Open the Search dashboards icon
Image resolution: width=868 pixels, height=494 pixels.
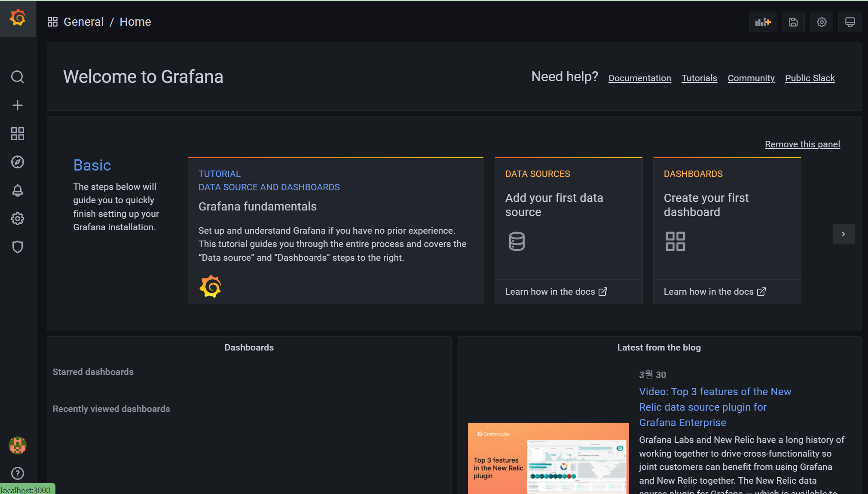pyautogui.click(x=18, y=77)
